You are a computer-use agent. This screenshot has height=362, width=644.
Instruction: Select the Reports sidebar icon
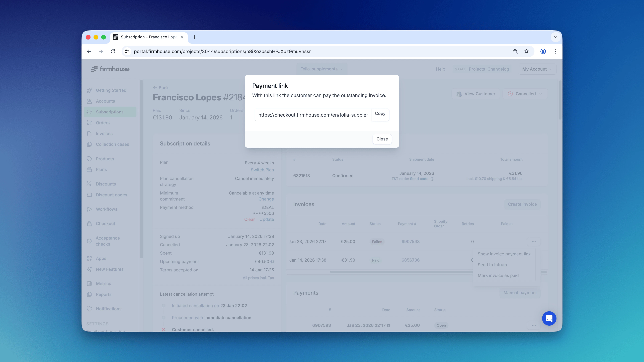(x=90, y=294)
